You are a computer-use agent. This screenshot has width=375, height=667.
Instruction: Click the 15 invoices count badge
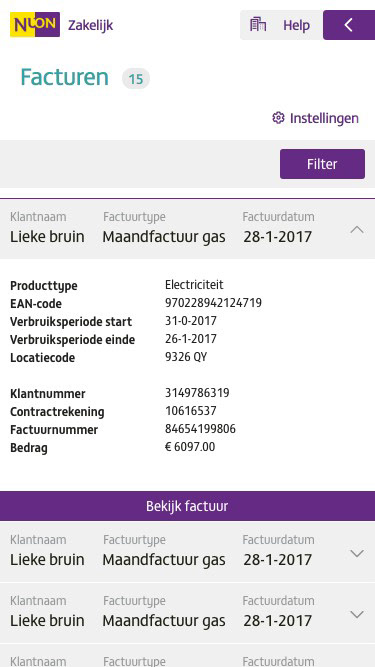[x=136, y=79]
